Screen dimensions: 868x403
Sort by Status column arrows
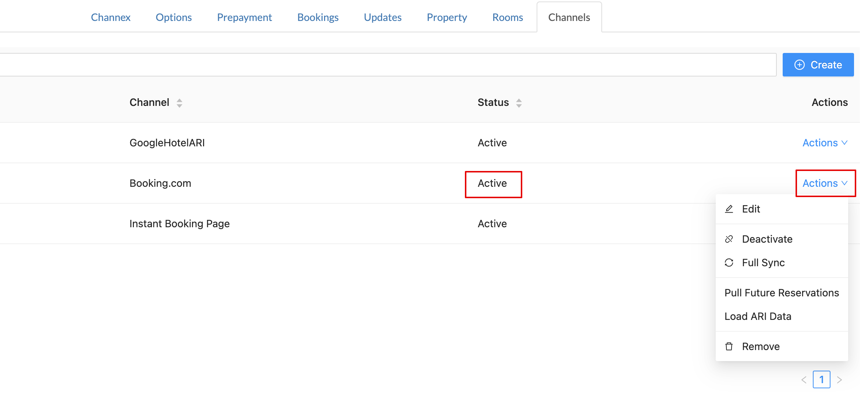(519, 103)
